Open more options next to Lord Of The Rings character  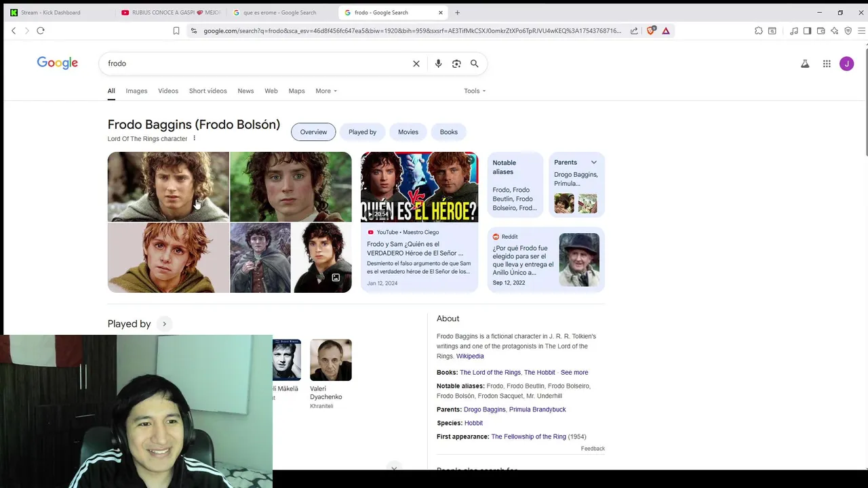pyautogui.click(x=194, y=138)
